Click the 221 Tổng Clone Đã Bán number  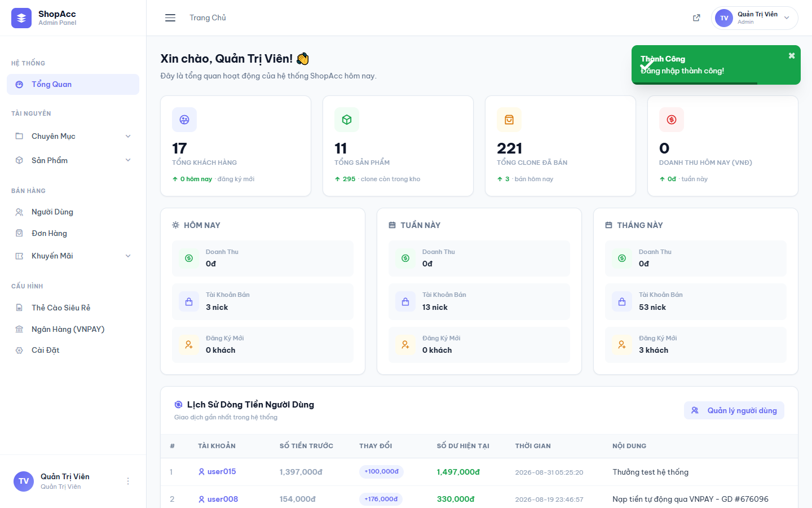[x=509, y=148]
